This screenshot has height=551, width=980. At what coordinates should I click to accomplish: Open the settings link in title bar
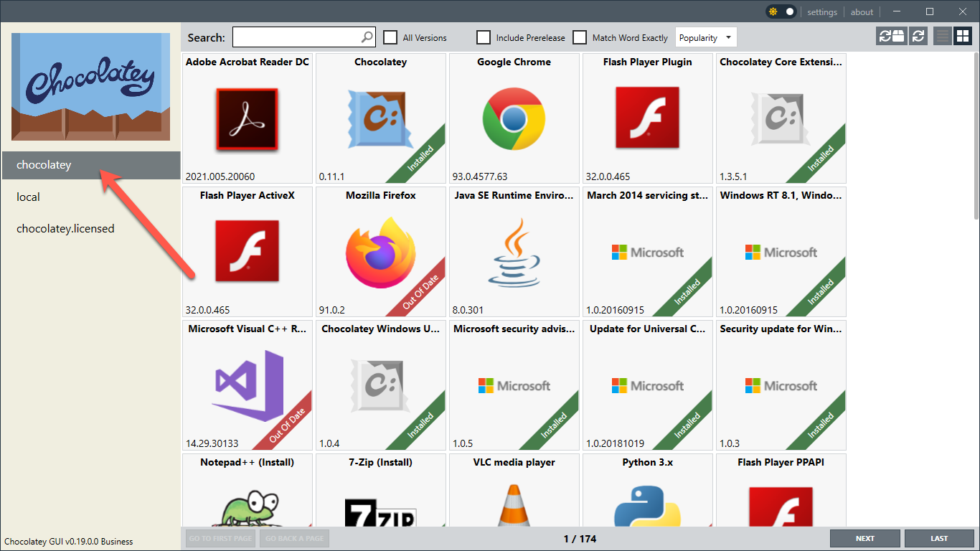822,12
